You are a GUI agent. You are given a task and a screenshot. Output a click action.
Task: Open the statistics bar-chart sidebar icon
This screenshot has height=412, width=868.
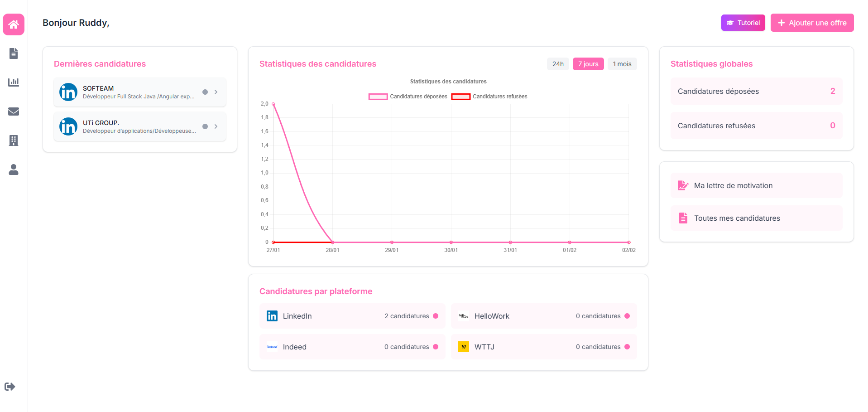click(13, 82)
